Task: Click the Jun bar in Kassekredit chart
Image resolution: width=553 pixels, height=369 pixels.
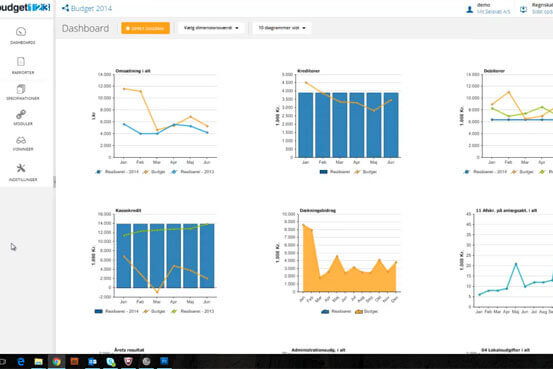Action: pos(207,256)
